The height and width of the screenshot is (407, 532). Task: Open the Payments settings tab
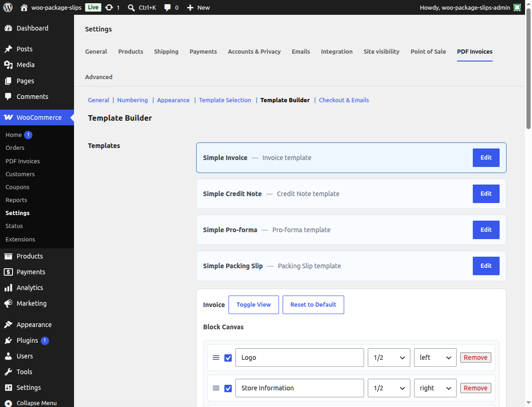tap(203, 51)
